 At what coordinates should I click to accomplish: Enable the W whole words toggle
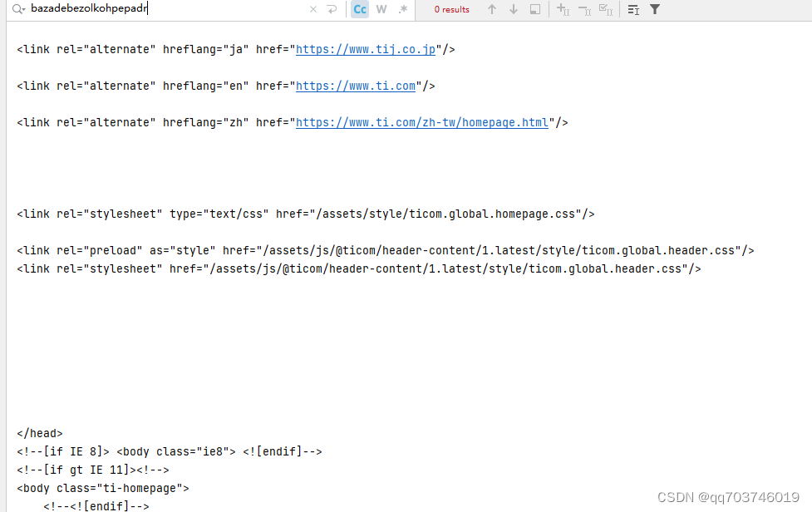point(381,9)
